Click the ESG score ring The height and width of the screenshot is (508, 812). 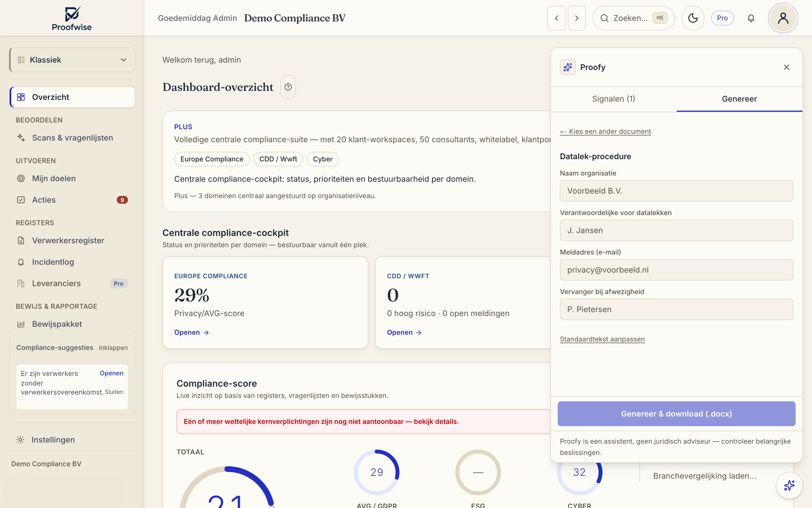point(478,472)
